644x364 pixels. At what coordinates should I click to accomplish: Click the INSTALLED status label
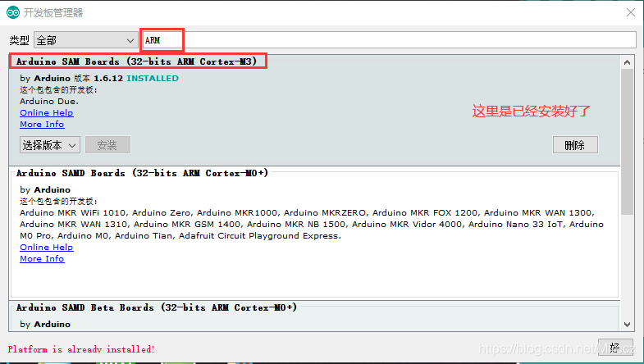[x=153, y=79]
